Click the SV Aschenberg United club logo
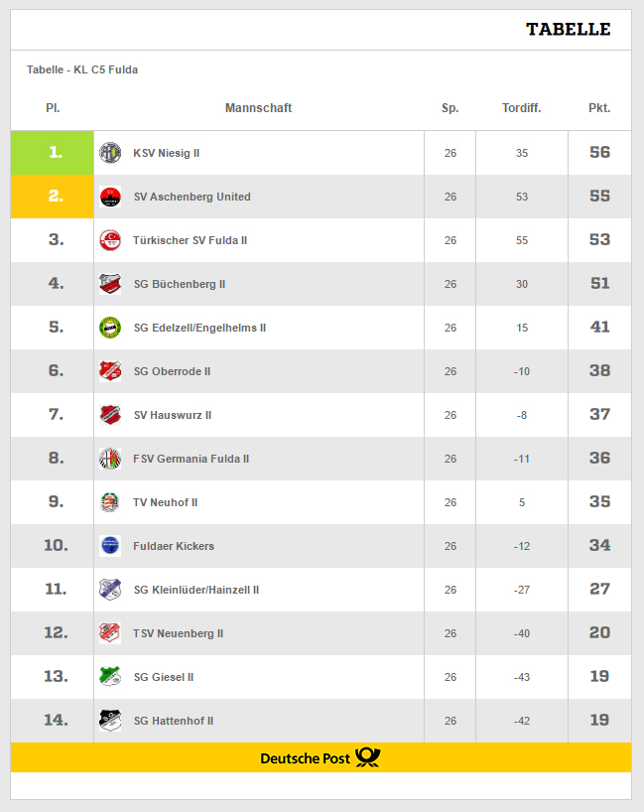 110,197
